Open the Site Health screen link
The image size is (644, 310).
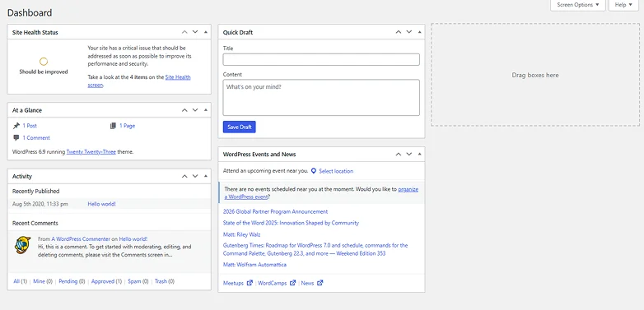(x=178, y=77)
